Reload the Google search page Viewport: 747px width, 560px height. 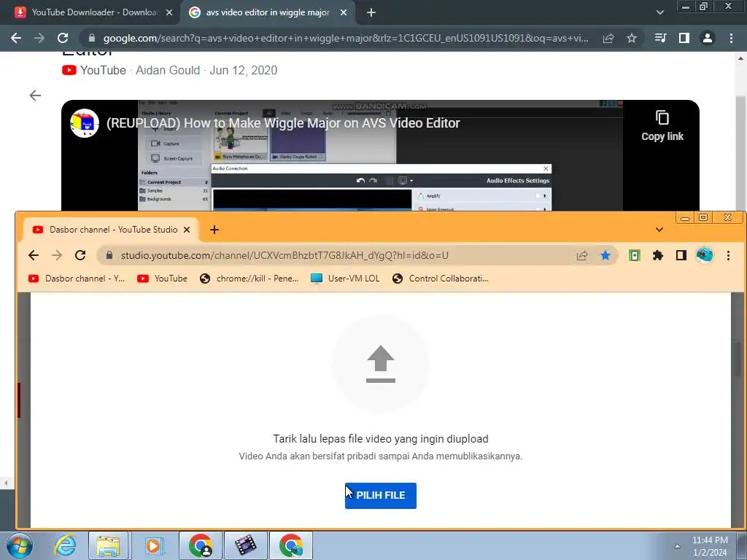point(63,38)
